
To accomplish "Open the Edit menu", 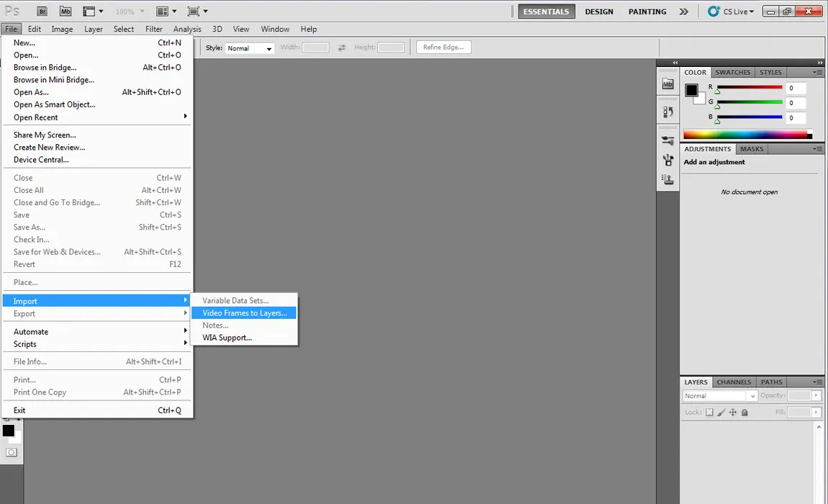I will (x=35, y=29).
